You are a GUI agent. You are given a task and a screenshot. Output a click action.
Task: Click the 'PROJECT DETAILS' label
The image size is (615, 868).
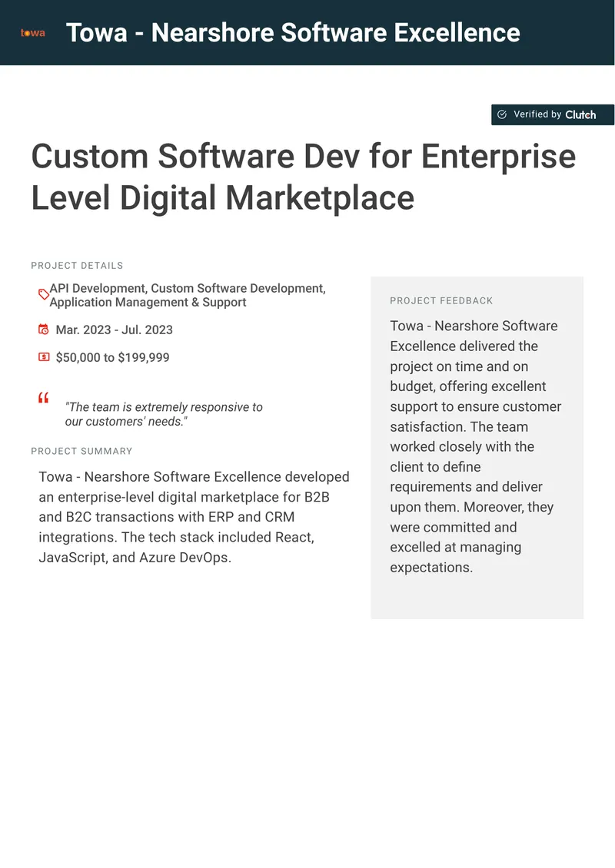click(77, 266)
